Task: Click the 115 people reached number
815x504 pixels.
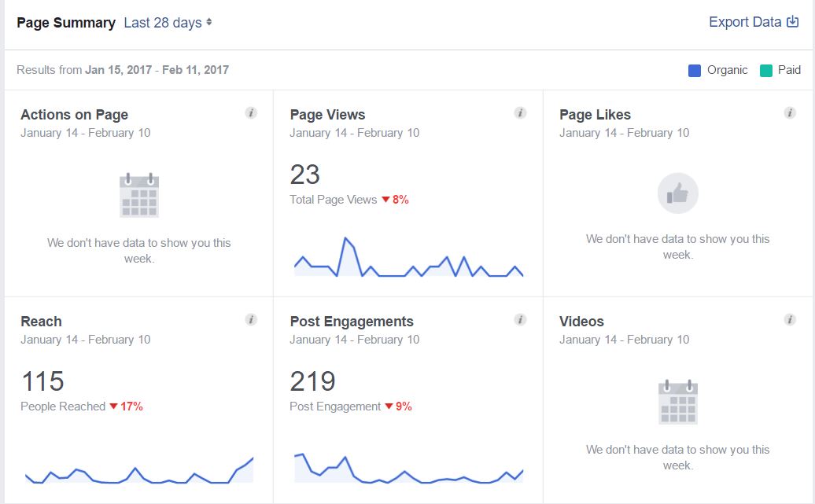Action: click(x=42, y=381)
